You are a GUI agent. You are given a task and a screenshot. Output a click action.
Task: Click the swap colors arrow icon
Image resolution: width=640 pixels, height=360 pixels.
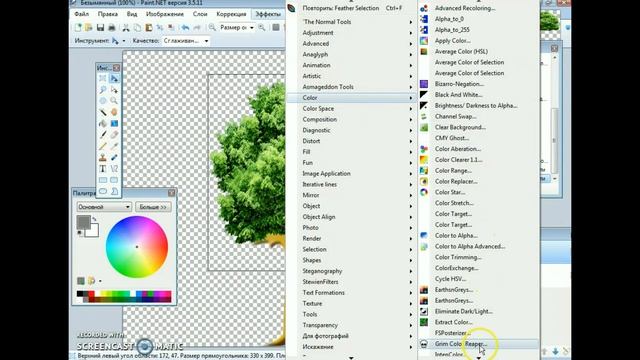95,219
